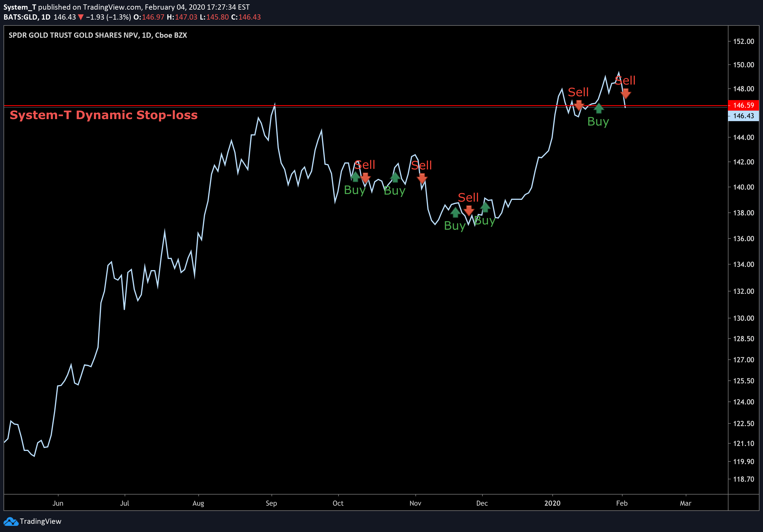Screen dimensions: 763x532
Task: Click the 140.00 price axis label
Action: click(744, 187)
